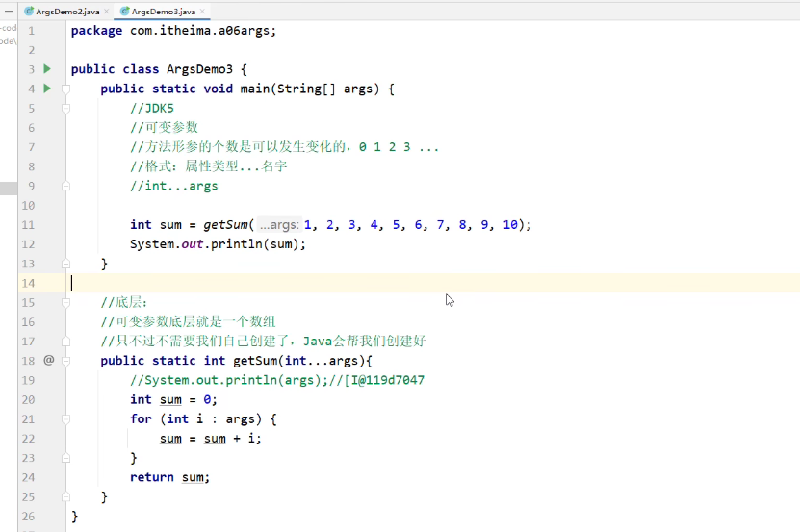This screenshot has width=800, height=532.
Task: Toggle fold marker at for loop end line 23
Action: click(65, 458)
